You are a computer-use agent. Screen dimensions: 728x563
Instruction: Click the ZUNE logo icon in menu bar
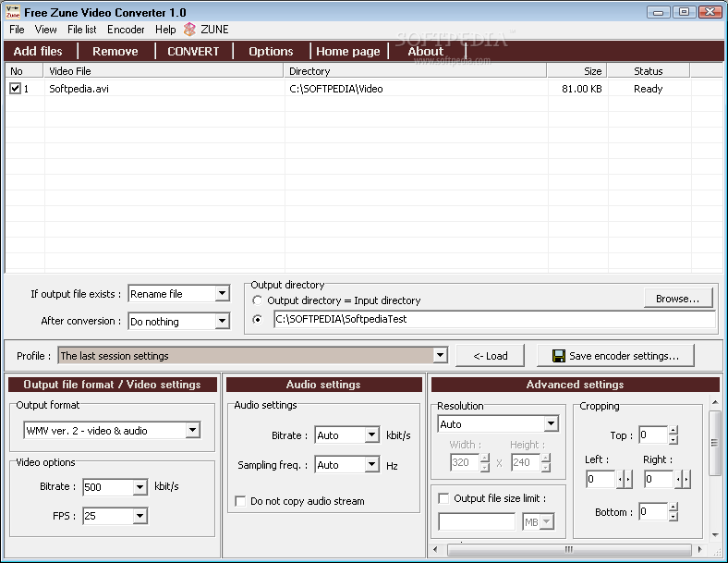(x=189, y=30)
